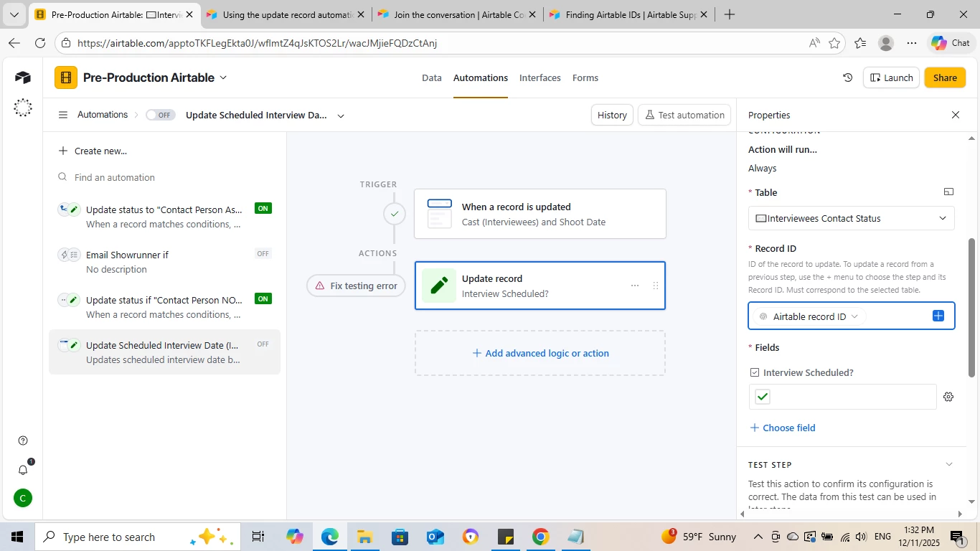This screenshot has width=980, height=551.
Task: Open the automations sidebar hamburger menu
Action: (63, 115)
